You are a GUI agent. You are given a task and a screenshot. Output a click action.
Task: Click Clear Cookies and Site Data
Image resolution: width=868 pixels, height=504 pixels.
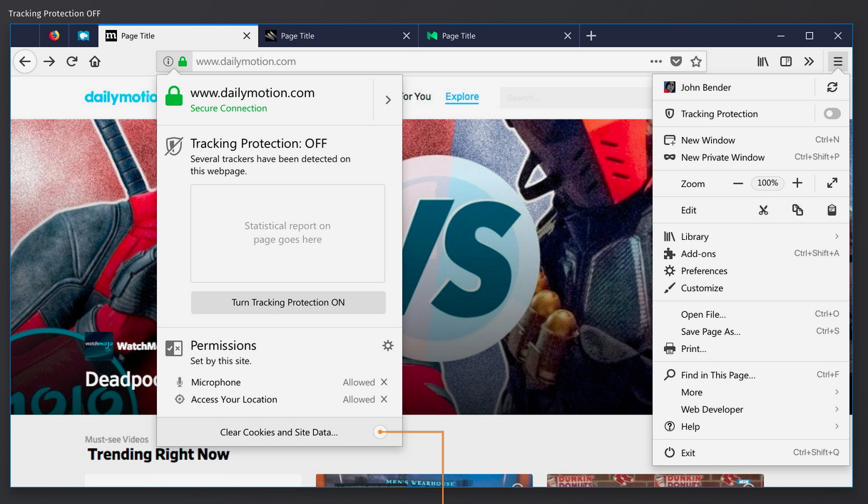(279, 432)
